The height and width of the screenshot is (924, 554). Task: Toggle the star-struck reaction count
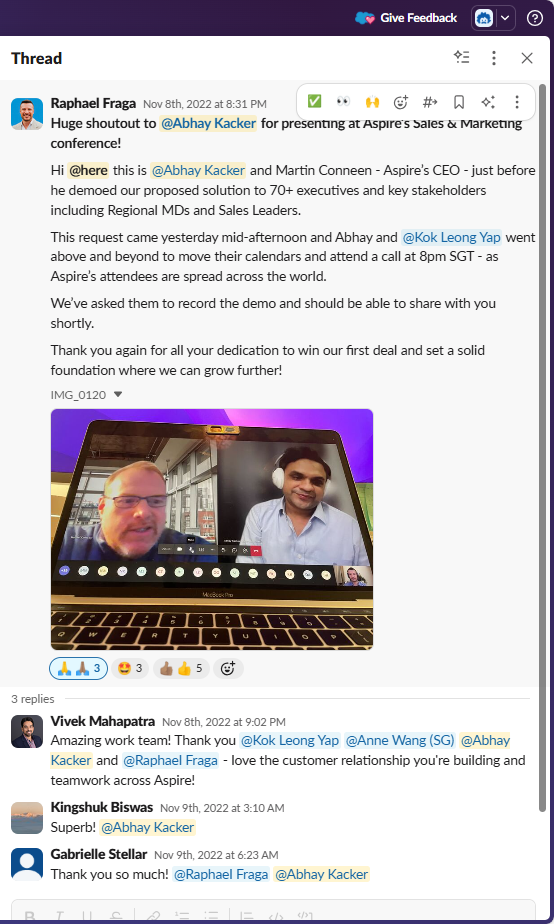coord(130,668)
